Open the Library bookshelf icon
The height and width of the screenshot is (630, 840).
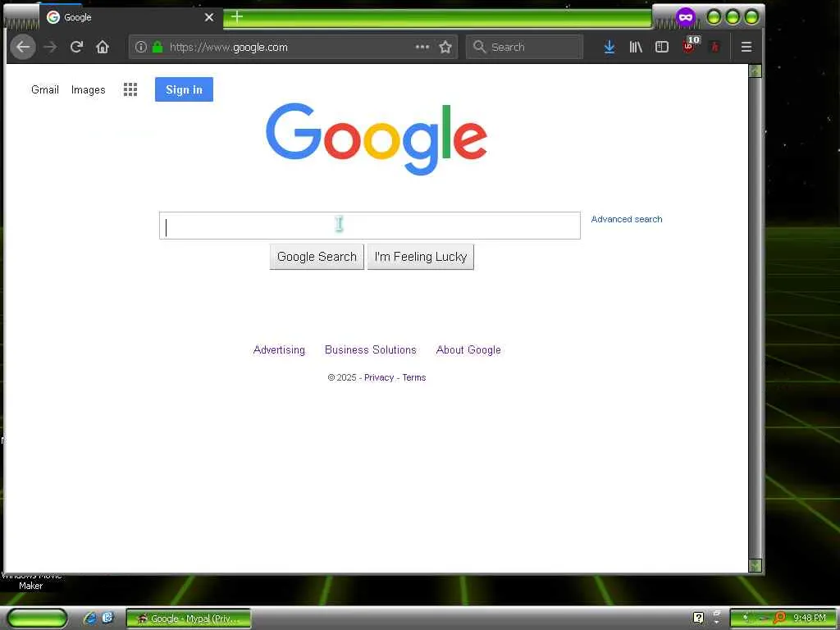[x=636, y=47]
